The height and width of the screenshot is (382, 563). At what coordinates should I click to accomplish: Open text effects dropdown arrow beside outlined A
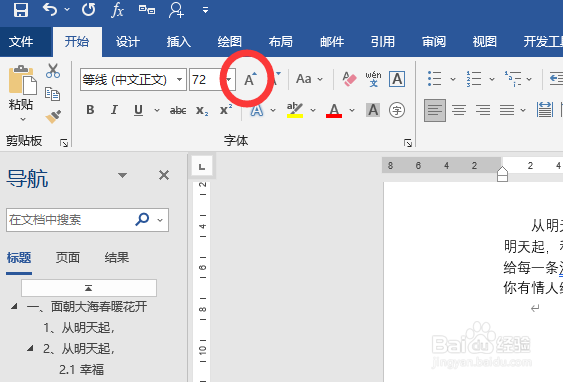point(273,110)
